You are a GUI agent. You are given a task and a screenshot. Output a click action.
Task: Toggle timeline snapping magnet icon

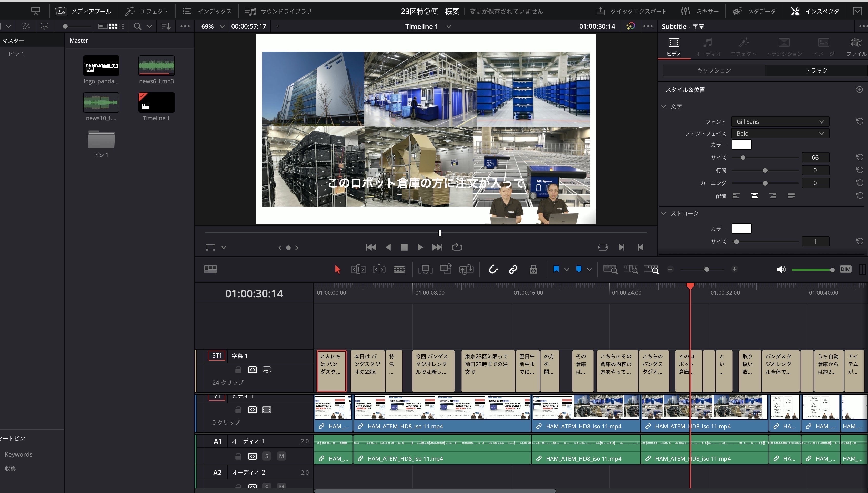493,269
